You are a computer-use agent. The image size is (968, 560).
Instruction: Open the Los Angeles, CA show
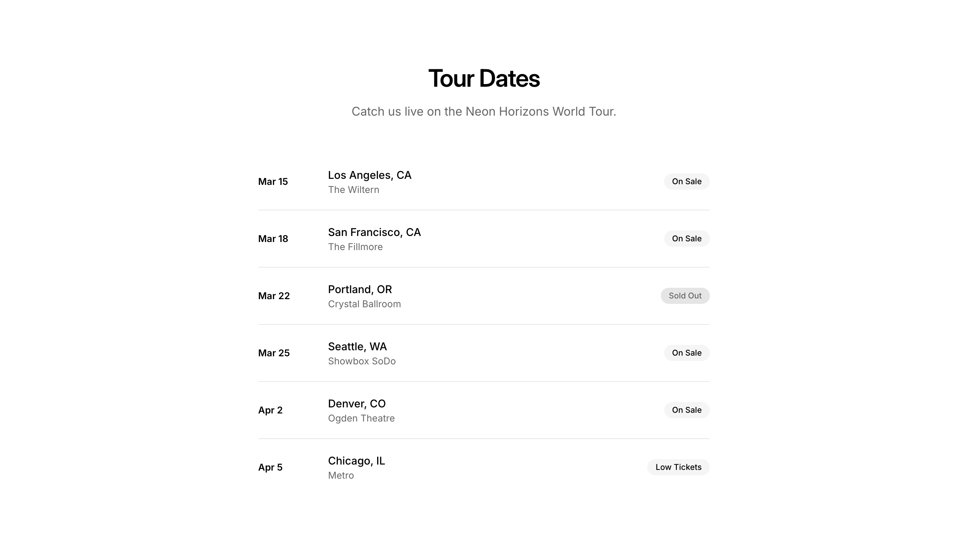coord(369,175)
